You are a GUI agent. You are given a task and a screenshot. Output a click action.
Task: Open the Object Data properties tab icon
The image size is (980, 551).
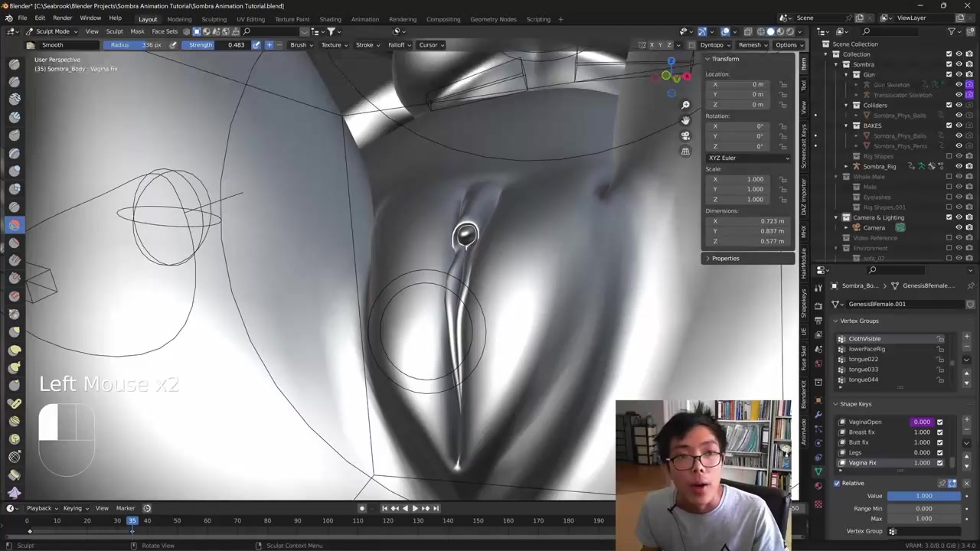(x=818, y=471)
